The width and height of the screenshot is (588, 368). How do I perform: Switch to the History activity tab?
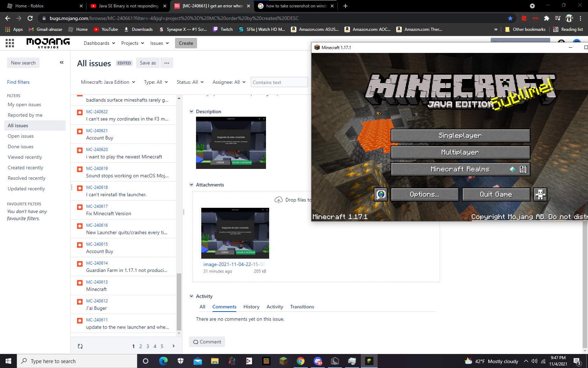coord(251,307)
